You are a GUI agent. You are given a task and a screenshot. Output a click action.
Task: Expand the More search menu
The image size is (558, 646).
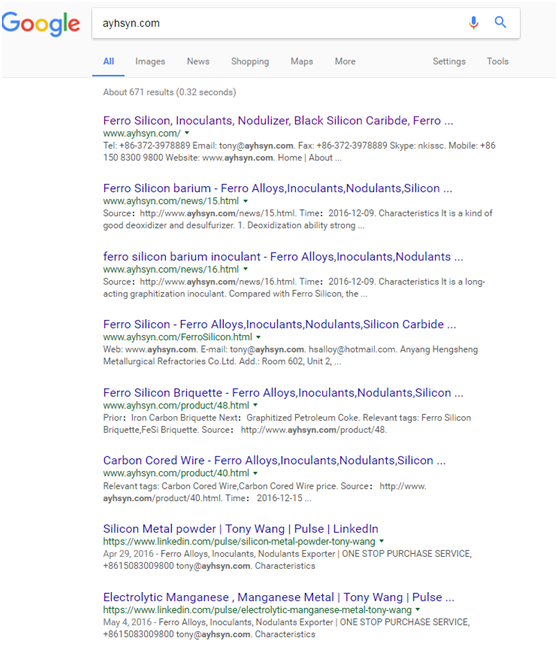[x=345, y=61]
